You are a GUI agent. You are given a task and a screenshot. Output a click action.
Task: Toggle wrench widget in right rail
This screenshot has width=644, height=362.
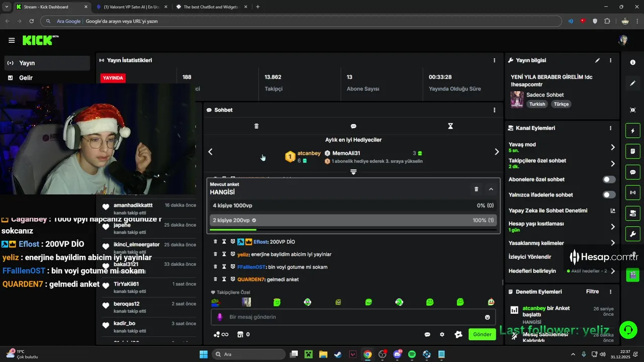633,234
